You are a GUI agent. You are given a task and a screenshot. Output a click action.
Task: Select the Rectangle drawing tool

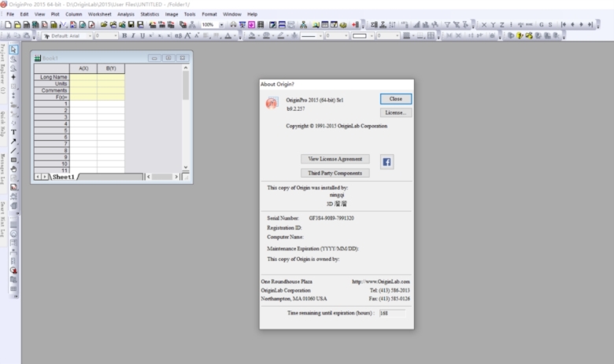13,160
